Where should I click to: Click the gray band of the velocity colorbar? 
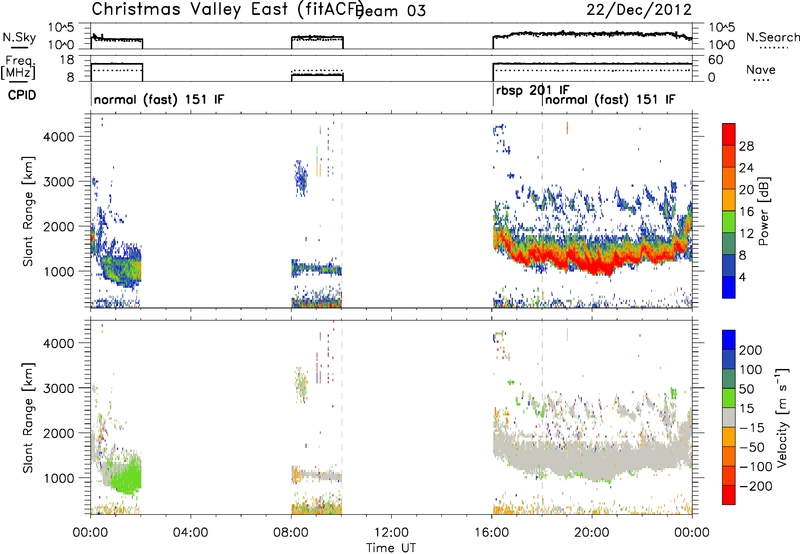coord(729,418)
